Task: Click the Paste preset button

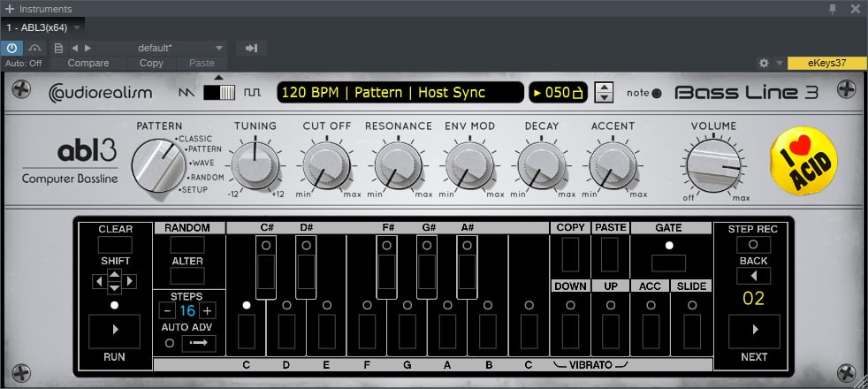Action: click(x=202, y=63)
